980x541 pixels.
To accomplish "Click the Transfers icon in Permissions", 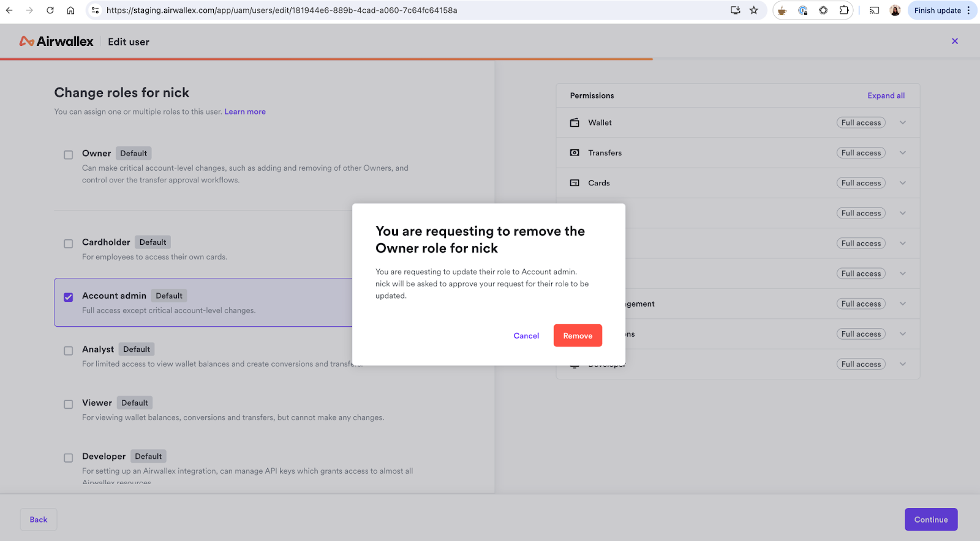I will point(575,153).
